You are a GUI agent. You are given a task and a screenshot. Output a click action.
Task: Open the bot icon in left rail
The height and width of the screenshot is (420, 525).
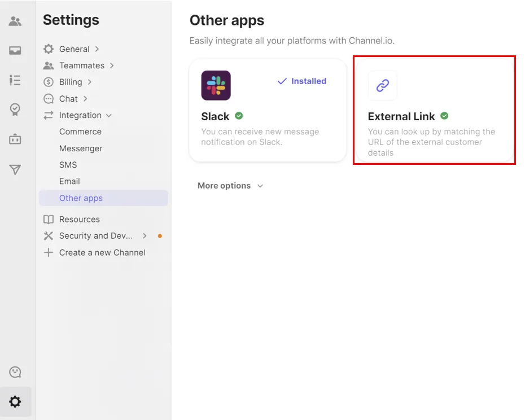(x=15, y=139)
